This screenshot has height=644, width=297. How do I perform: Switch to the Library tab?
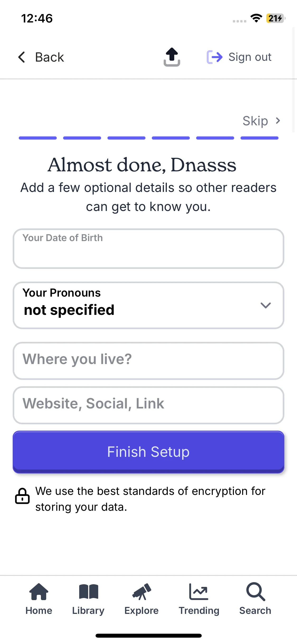(88, 599)
